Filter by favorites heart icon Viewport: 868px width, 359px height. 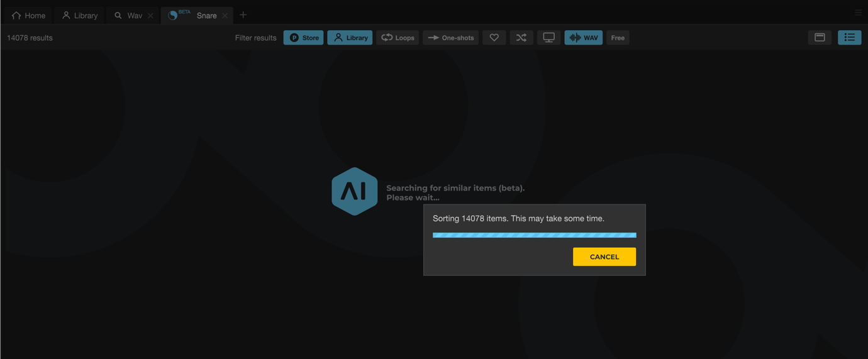(494, 38)
